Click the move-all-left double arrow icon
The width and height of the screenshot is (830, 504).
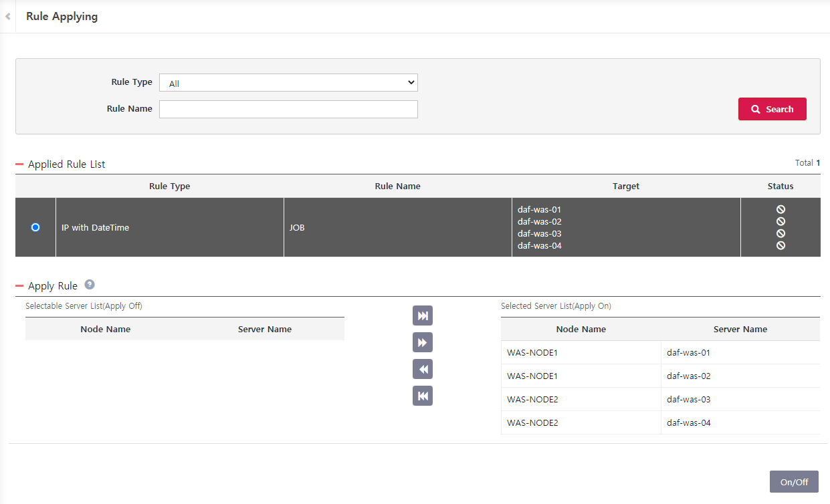coord(422,396)
